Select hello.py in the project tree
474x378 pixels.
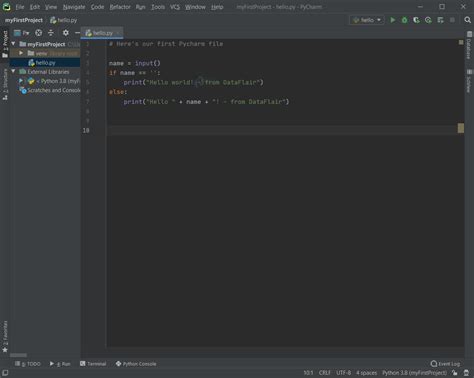click(45, 62)
